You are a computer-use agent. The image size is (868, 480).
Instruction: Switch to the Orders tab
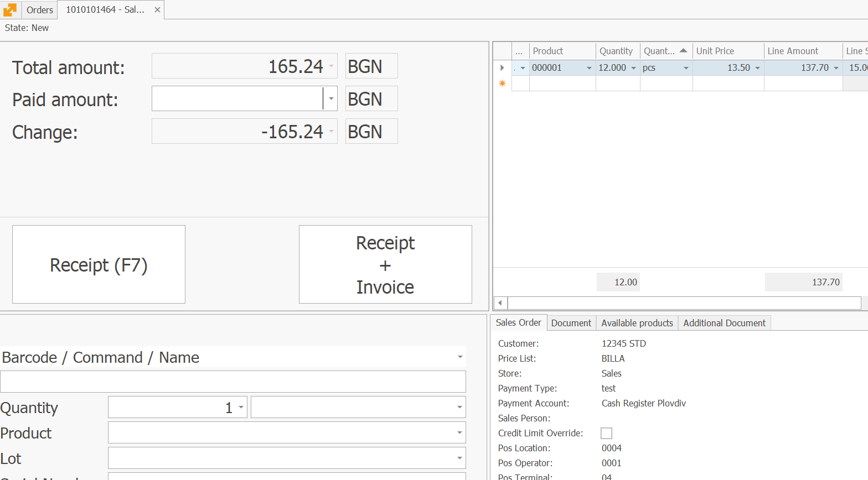pyautogui.click(x=40, y=10)
